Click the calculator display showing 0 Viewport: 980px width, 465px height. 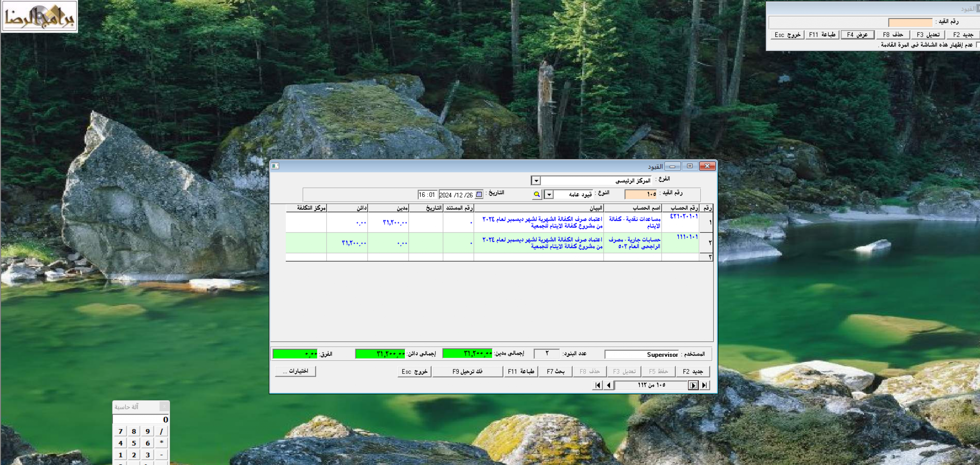(141, 420)
